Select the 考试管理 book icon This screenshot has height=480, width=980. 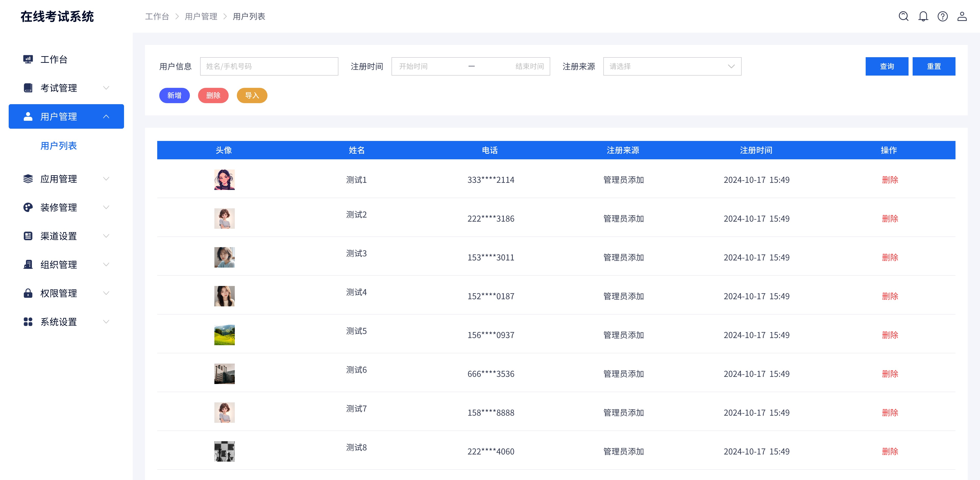[28, 88]
